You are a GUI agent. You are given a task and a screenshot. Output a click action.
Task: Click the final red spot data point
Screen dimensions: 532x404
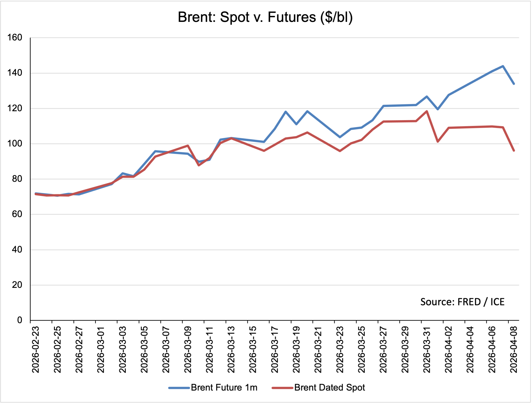pos(514,150)
